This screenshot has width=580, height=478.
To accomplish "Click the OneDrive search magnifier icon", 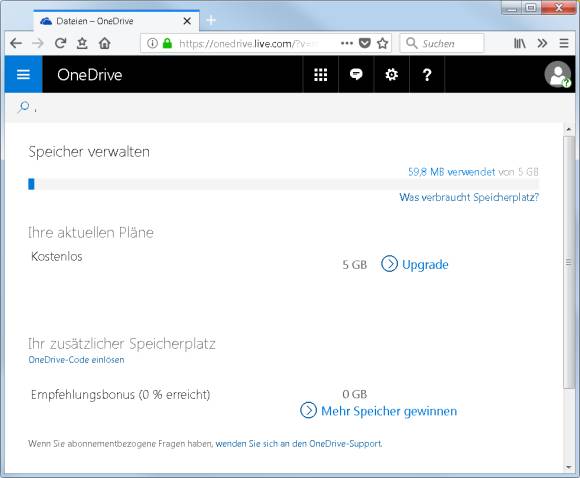I will (24, 107).
